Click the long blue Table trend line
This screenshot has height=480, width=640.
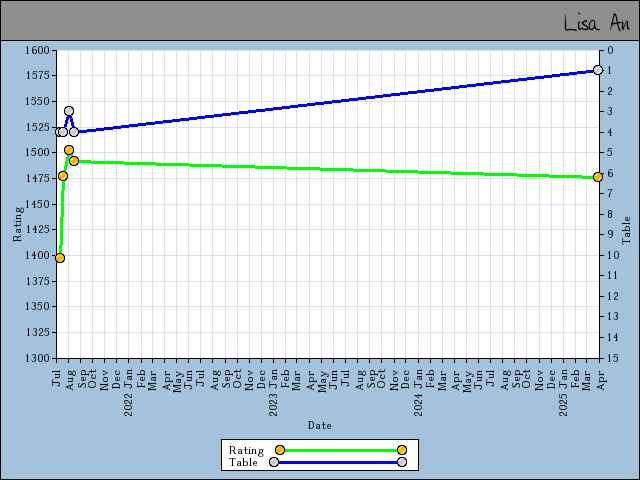pos(335,101)
